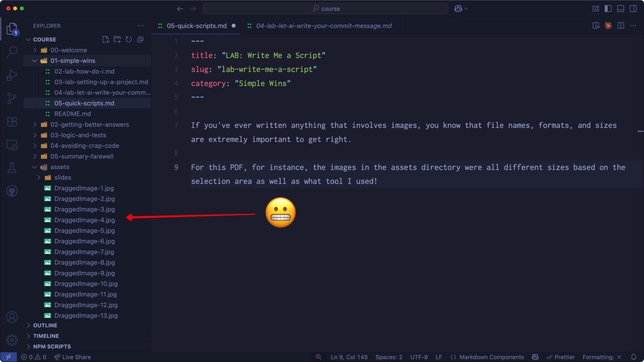
Task: Open the GitHub view icon
Action: pyautogui.click(x=12, y=191)
